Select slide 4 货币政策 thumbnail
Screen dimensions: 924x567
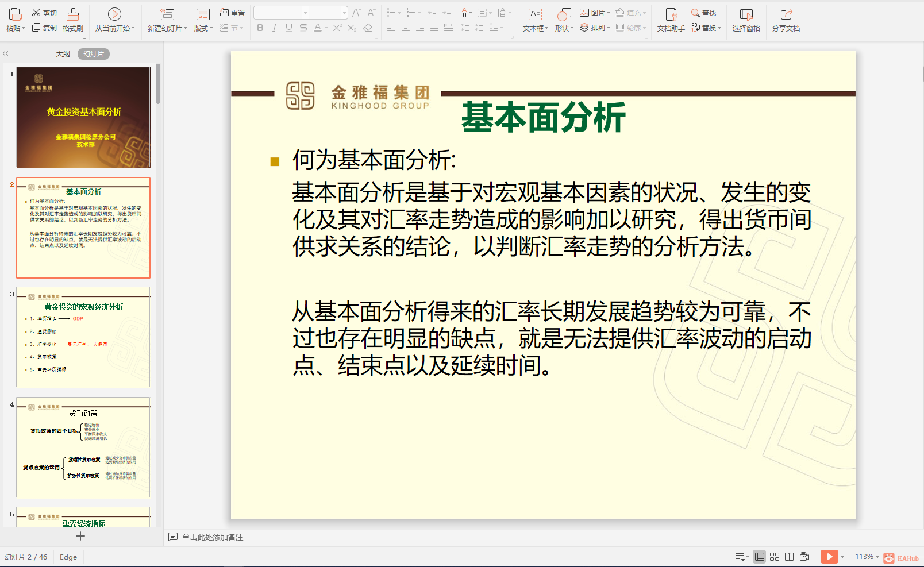click(x=83, y=448)
